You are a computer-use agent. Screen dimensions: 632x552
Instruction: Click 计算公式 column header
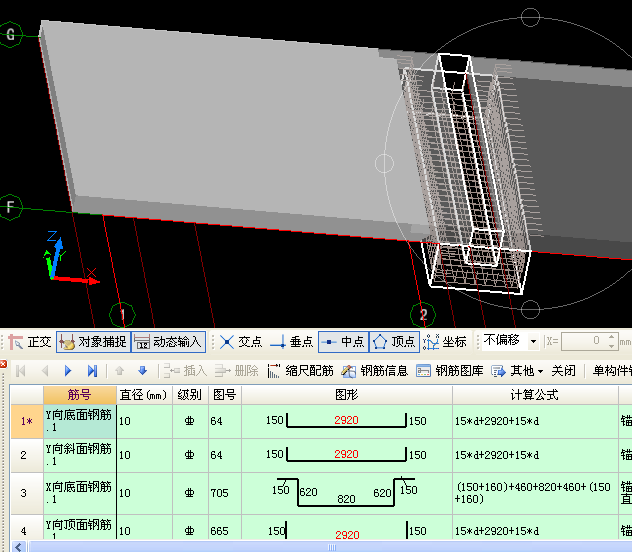pos(535,395)
